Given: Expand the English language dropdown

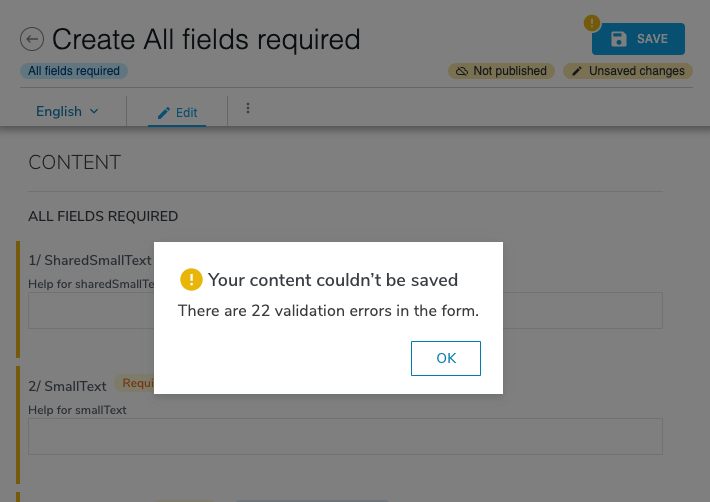Looking at the screenshot, I should pyautogui.click(x=67, y=111).
